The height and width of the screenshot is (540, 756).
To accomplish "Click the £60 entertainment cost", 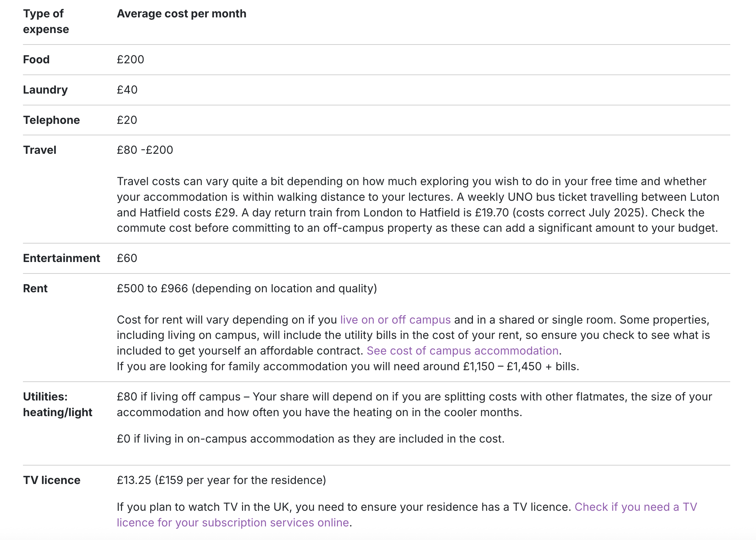I will (127, 258).
